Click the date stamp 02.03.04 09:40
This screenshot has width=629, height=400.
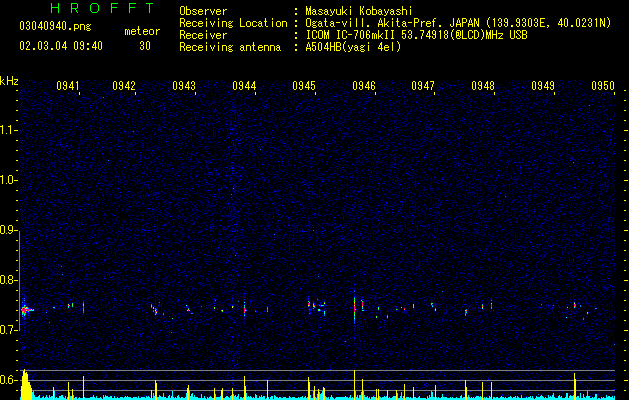(x=61, y=46)
